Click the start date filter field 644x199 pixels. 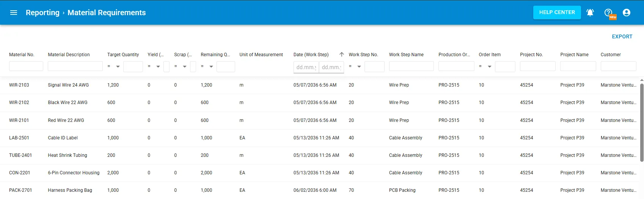tap(306, 67)
